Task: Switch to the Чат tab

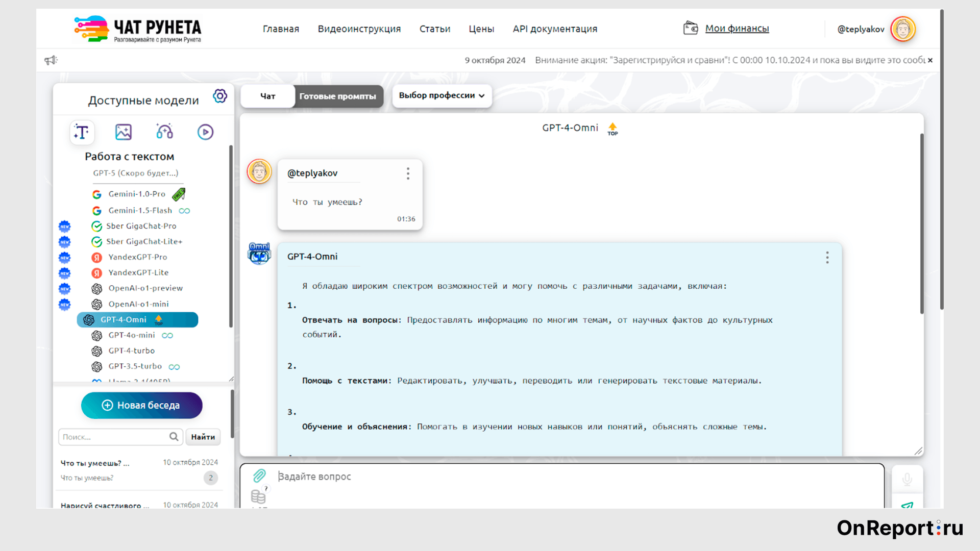Action: [267, 96]
